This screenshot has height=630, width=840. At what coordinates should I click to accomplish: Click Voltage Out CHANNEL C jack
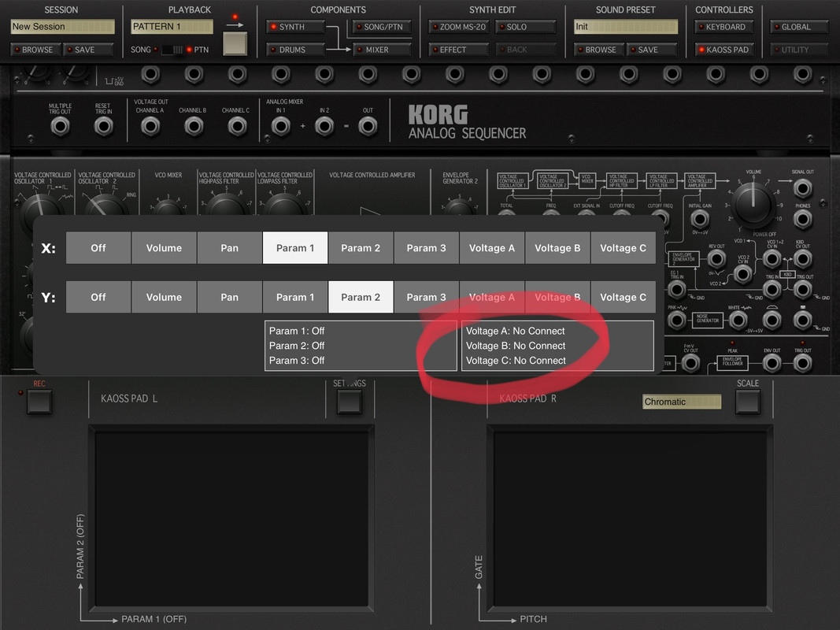click(x=237, y=127)
